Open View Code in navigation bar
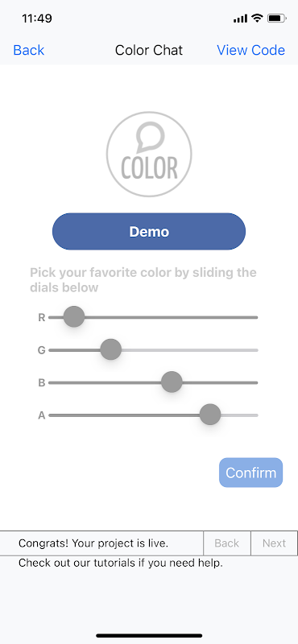This screenshot has height=644, width=298. pyautogui.click(x=250, y=50)
